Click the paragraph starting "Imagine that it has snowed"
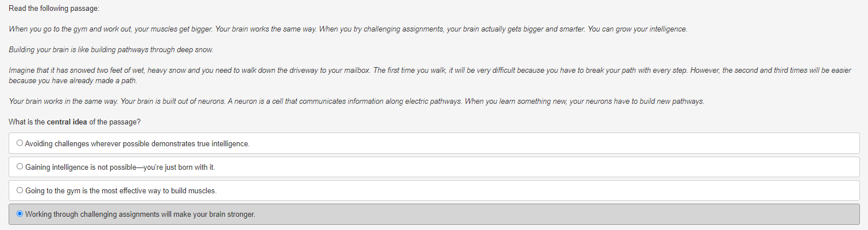868x230 pixels. (429, 75)
